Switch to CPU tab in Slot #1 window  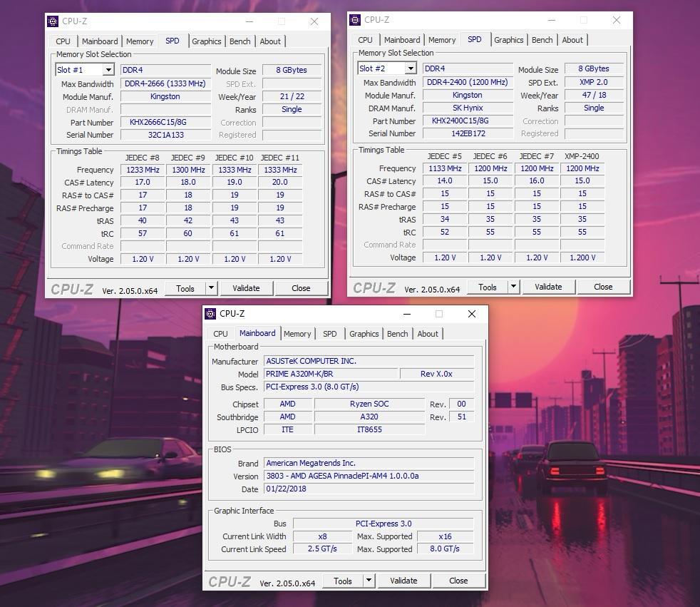tap(63, 41)
